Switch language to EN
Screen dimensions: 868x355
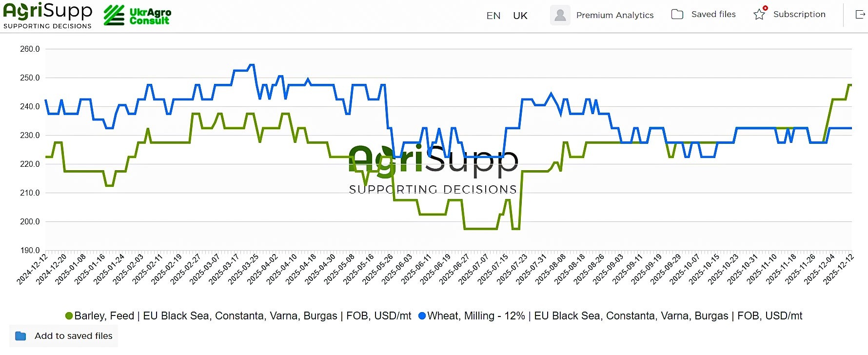[x=493, y=16]
